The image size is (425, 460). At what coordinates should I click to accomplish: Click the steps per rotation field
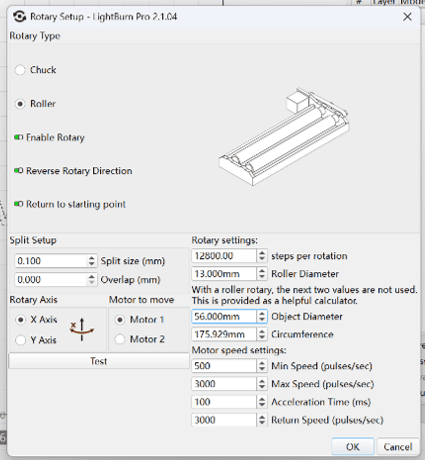pyautogui.click(x=224, y=256)
